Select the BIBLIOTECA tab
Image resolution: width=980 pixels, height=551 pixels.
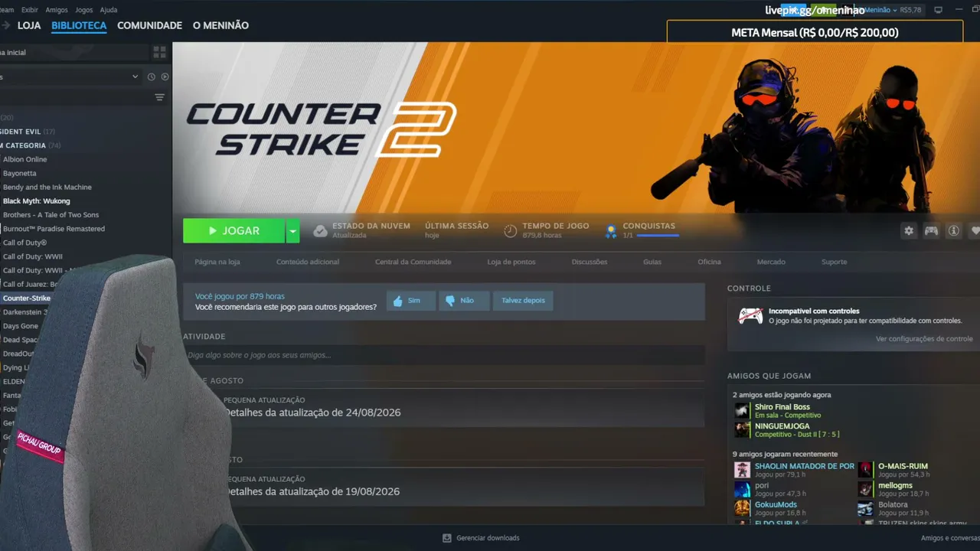(x=79, y=25)
